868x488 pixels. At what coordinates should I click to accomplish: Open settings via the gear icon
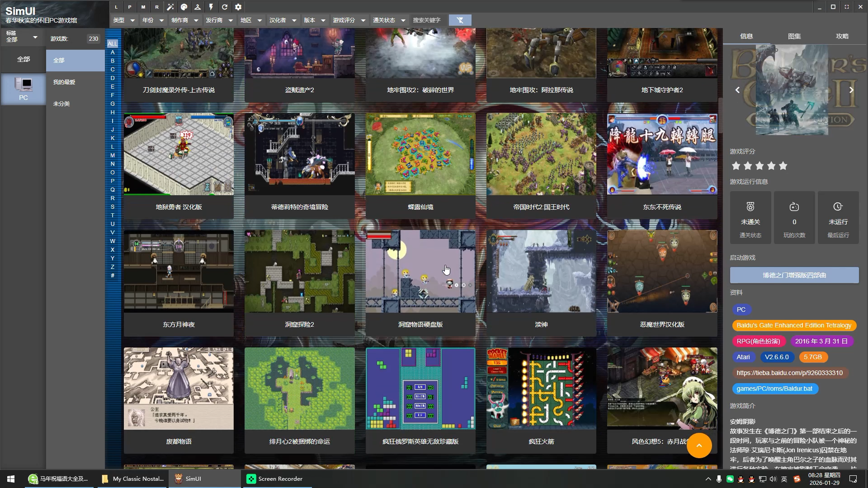238,7
